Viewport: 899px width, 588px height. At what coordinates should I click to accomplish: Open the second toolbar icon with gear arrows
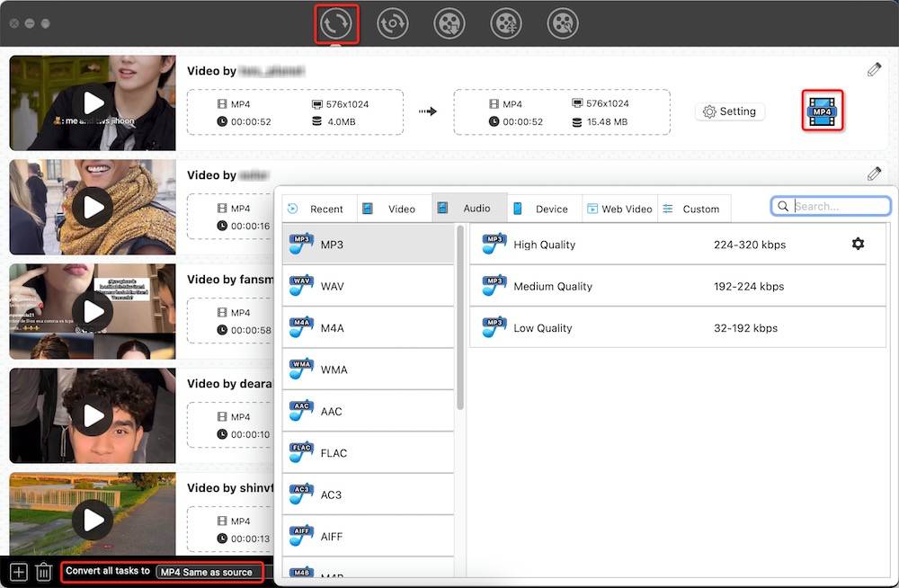pos(393,23)
